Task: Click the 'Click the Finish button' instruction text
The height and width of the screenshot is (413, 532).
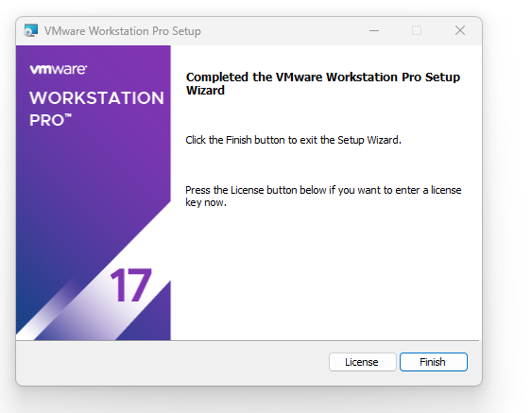Action: point(293,140)
